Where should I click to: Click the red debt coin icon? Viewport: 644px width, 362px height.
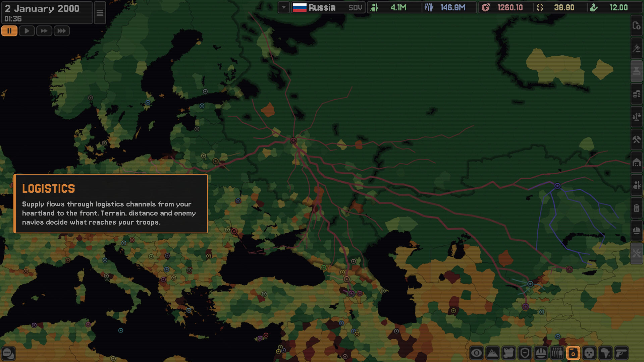[x=486, y=7]
